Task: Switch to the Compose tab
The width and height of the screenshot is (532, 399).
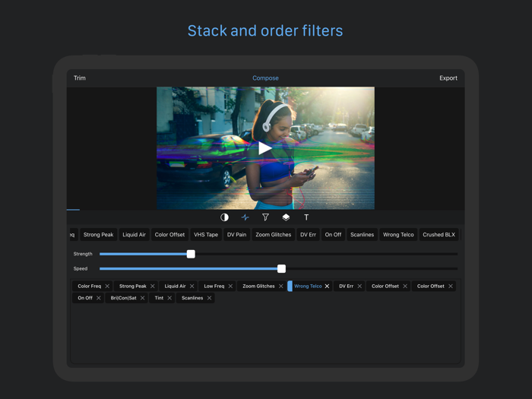Action: (x=265, y=78)
